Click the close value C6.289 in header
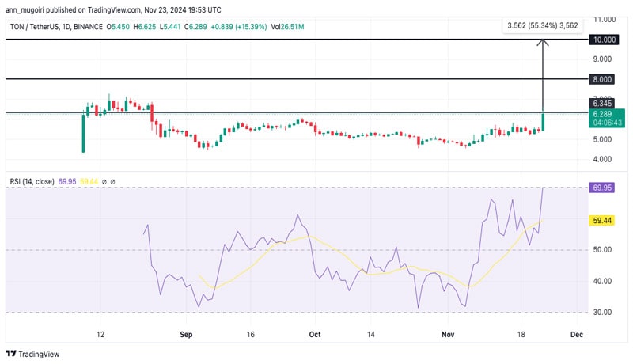The image size is (633, 364). pyautogui.click(x=195, y=27)
